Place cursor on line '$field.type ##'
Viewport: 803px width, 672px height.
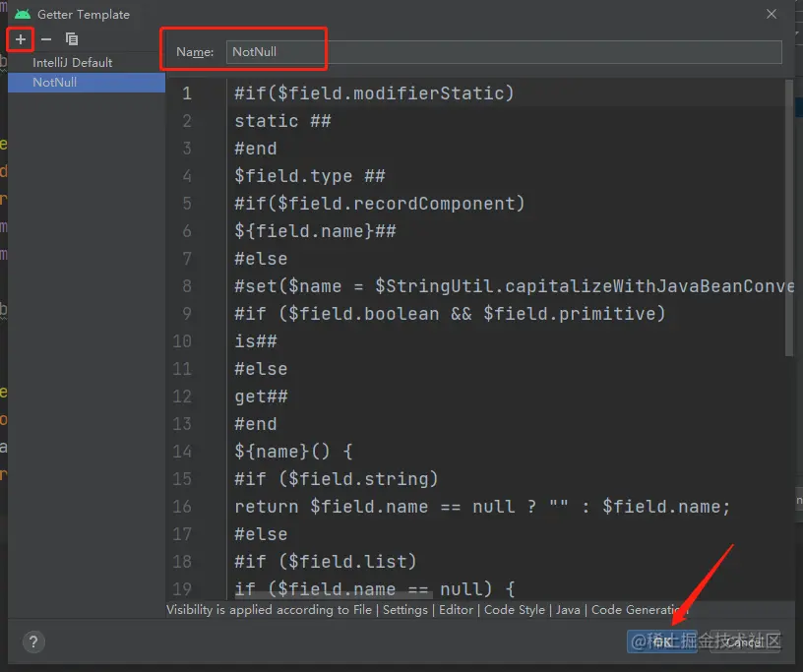click(x=310, y=176)
